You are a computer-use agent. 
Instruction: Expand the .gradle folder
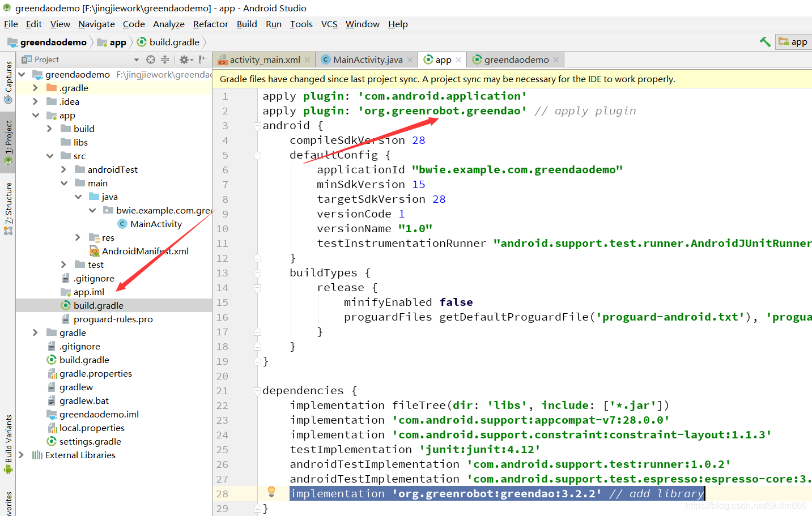pos(36,88)
